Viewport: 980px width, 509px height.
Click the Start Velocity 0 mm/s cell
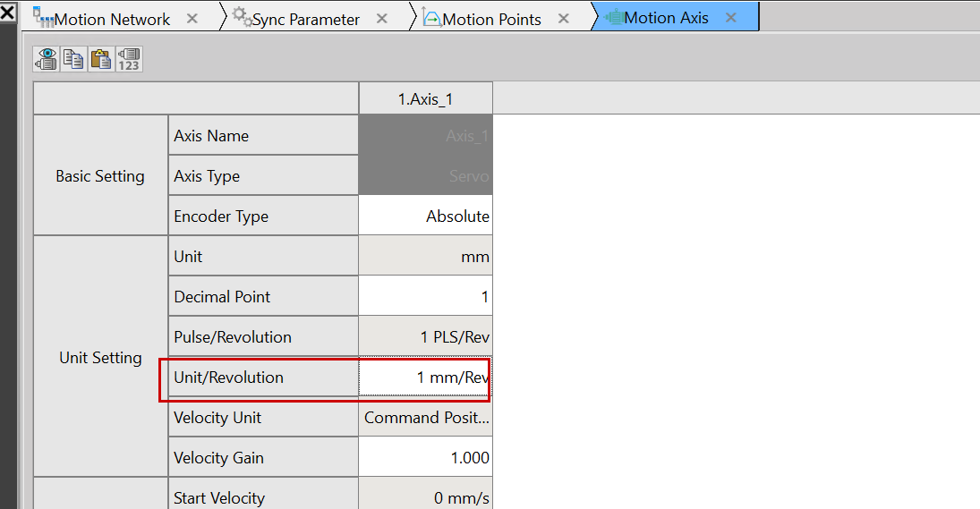click(x=425, y=496)
